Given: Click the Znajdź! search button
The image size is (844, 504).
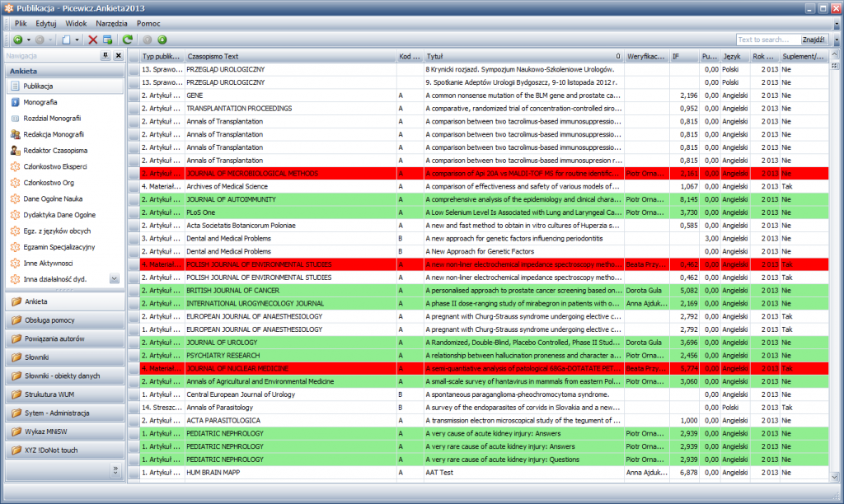Looking at the screenshot, I should (814, 40).
